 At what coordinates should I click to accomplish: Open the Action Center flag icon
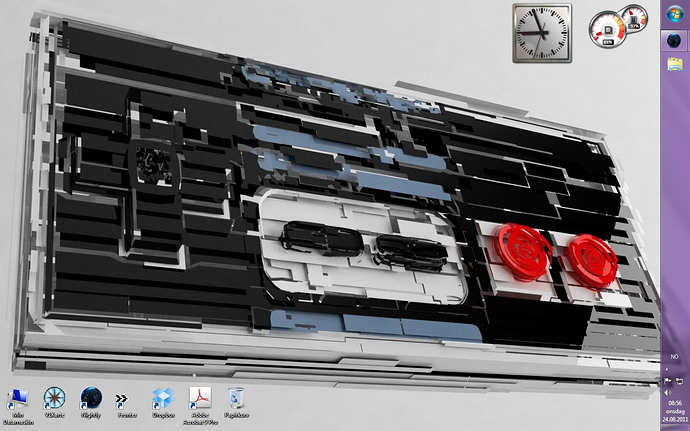[669, 382]
